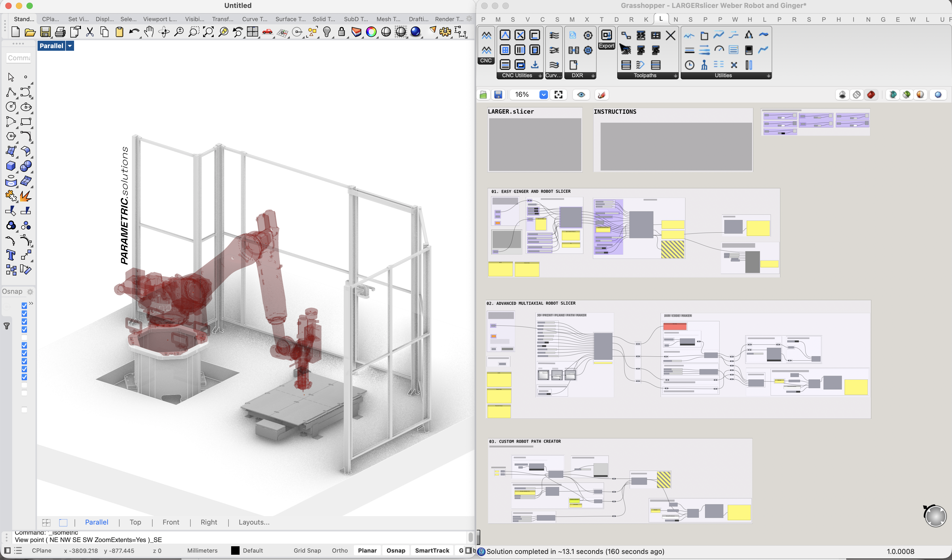The image size is (952, 560).
Task: Select the arrow pointer tool in sidebar
Action: [x=11, y=77]
